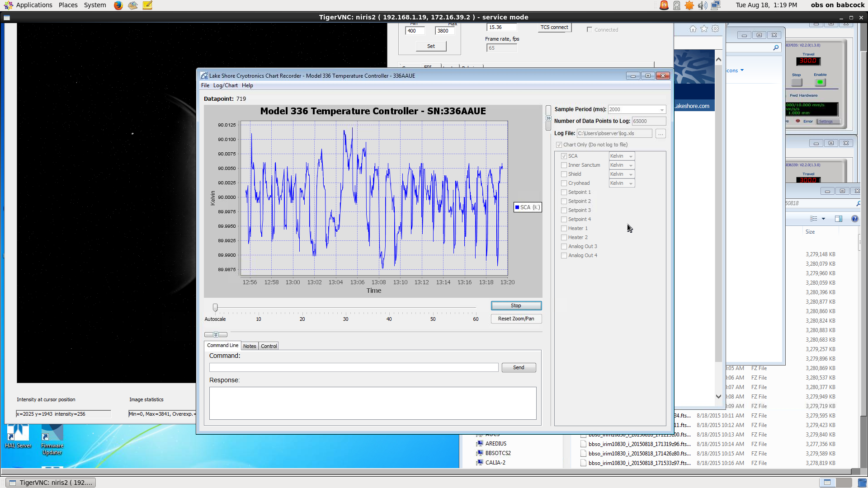Click the AREDIUS network computer icon
This screenshot has height=488, width=868.
pyautogui.click(x=480, y=444)
